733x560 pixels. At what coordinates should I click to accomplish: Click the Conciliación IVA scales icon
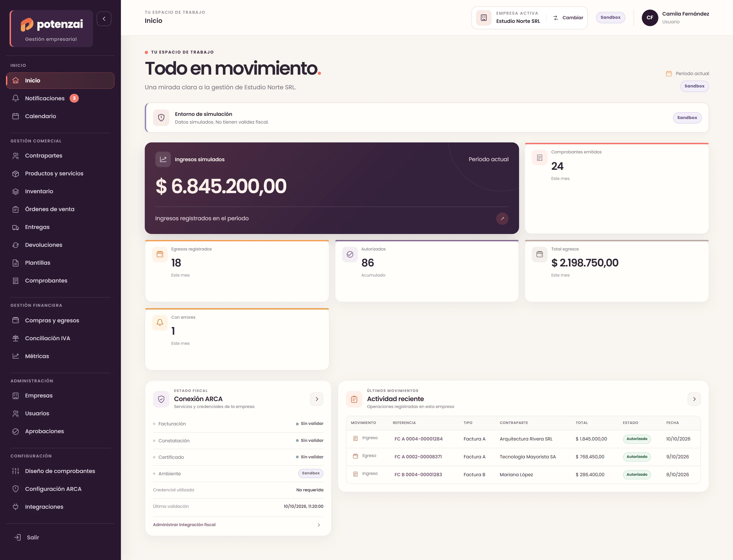coord(16,338)
